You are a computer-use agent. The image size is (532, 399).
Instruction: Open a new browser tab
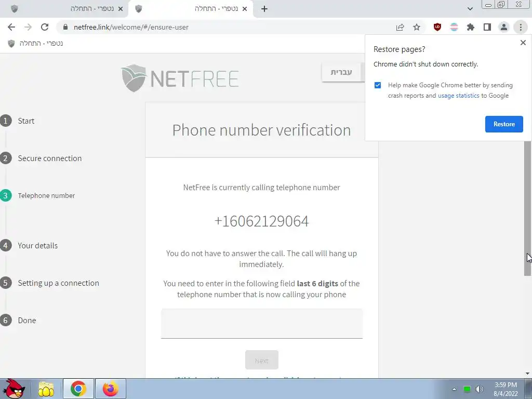coord(264,9)
